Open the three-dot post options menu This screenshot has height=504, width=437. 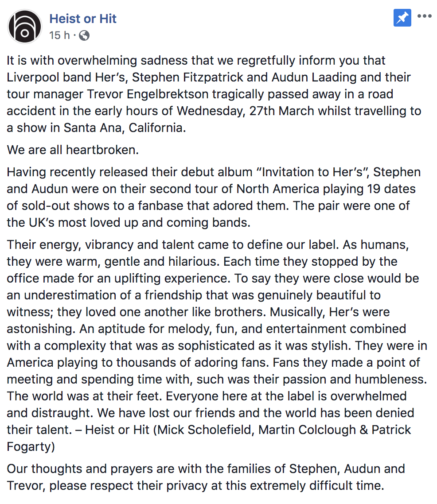(424, 17)
